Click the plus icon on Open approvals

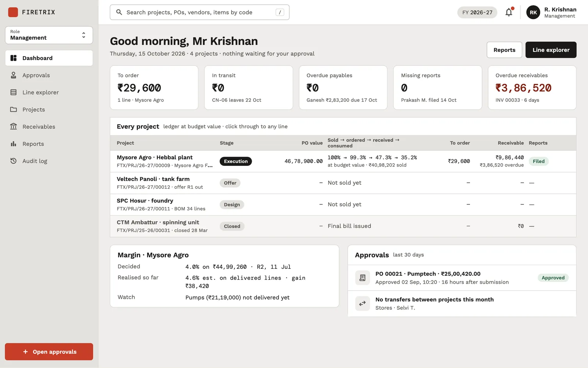click(25, 352)
